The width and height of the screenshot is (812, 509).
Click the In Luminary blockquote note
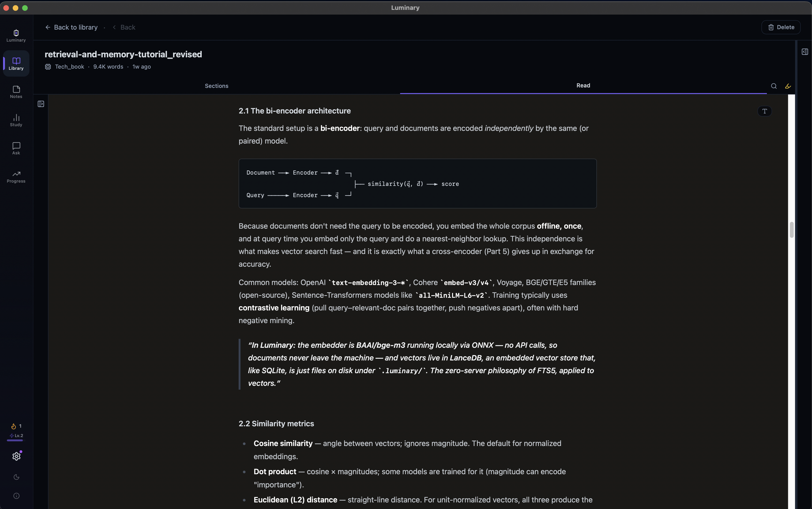(x=417, y=364)
